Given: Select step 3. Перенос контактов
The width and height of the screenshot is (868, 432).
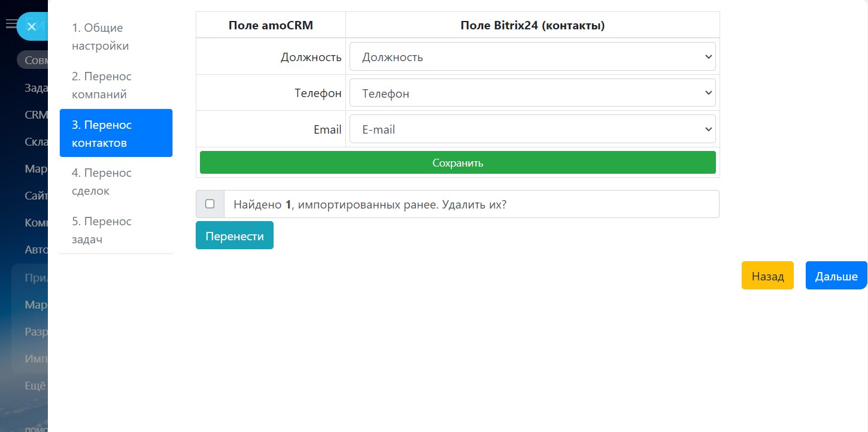Looking at the screenshot, I should 116,133.
